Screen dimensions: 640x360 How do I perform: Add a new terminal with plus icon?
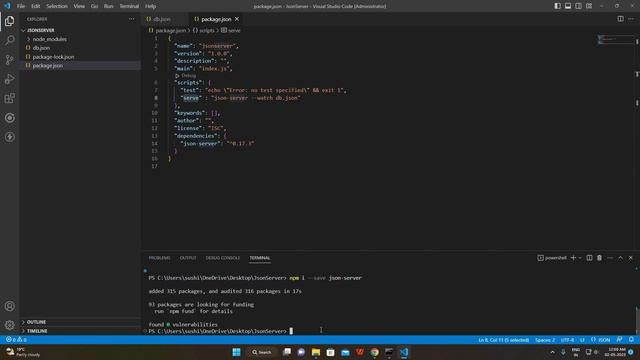[573, 258]
